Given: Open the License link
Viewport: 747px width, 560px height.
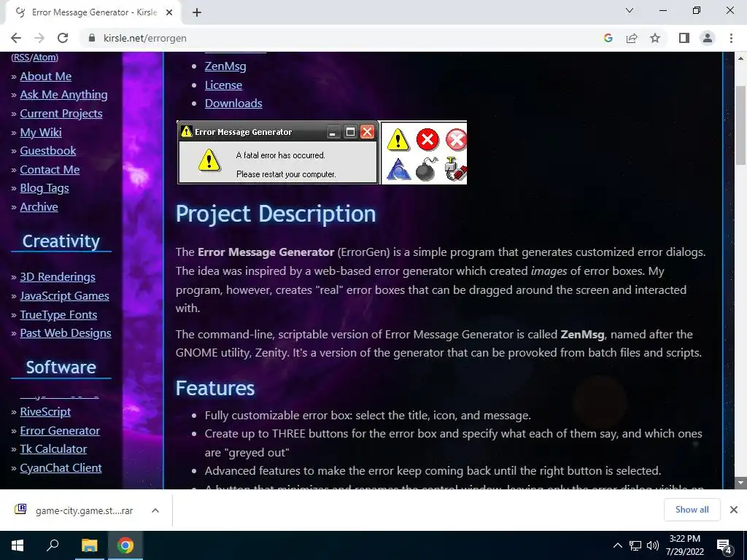Looking at the screenshot, I should [223, 85].
